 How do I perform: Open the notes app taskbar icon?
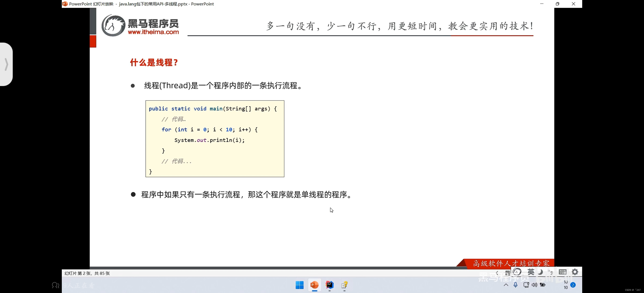[x=345, y=285]
